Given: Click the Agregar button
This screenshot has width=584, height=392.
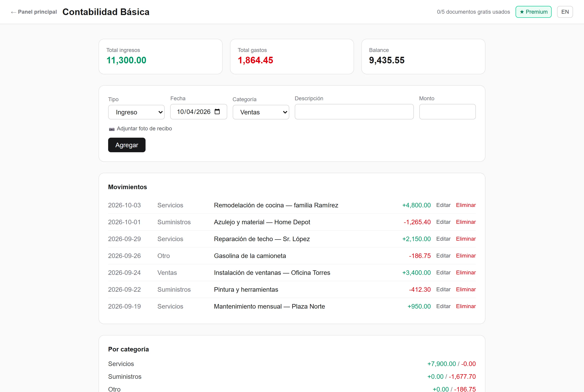Looking at the screenshot, I should pos(127,145).
